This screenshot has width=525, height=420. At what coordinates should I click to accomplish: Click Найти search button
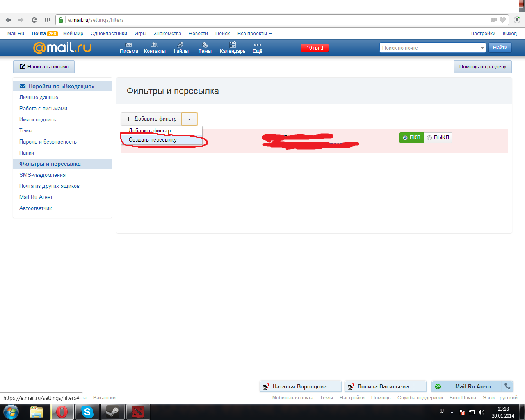point(500,48)
